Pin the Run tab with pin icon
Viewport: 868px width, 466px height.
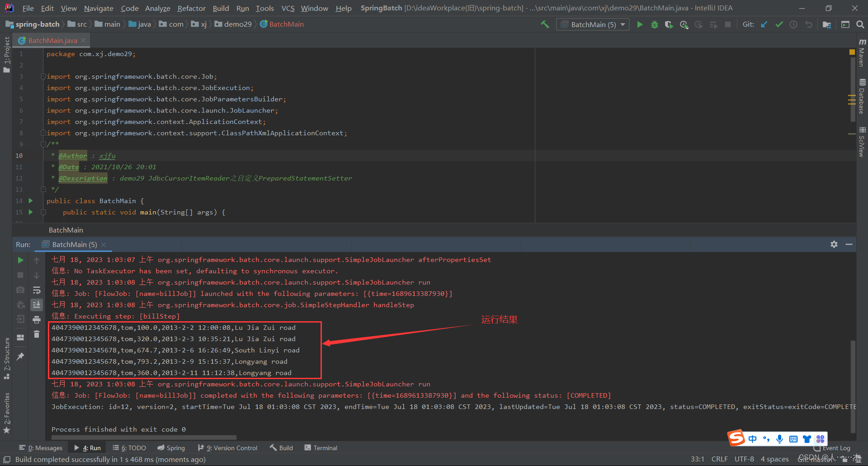click(x=20, y=357)
